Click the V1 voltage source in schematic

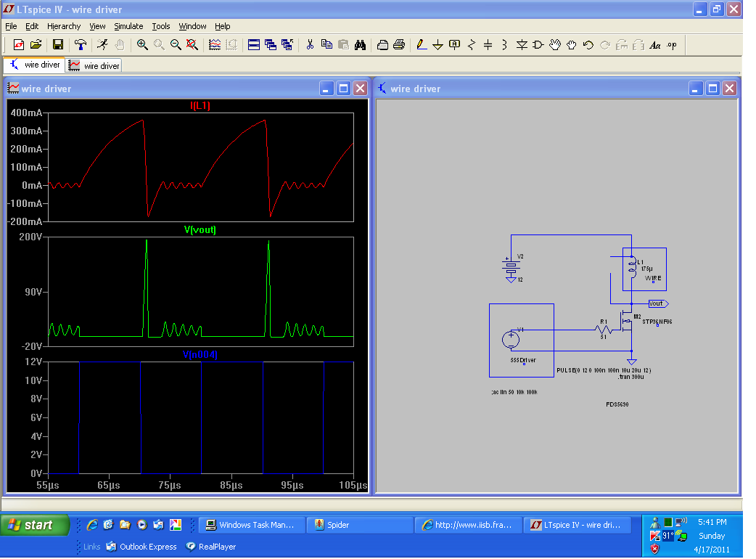(x=511, y=340)
